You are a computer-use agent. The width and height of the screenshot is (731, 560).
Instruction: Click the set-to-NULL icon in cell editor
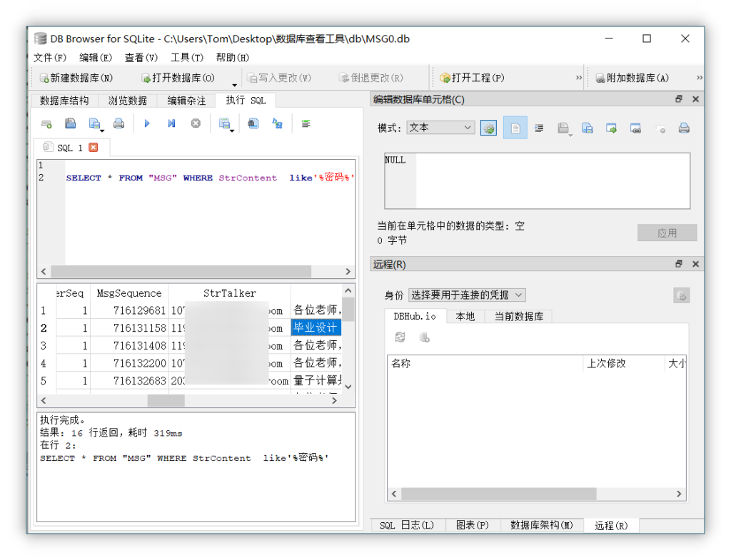click(x=660, y=129)
